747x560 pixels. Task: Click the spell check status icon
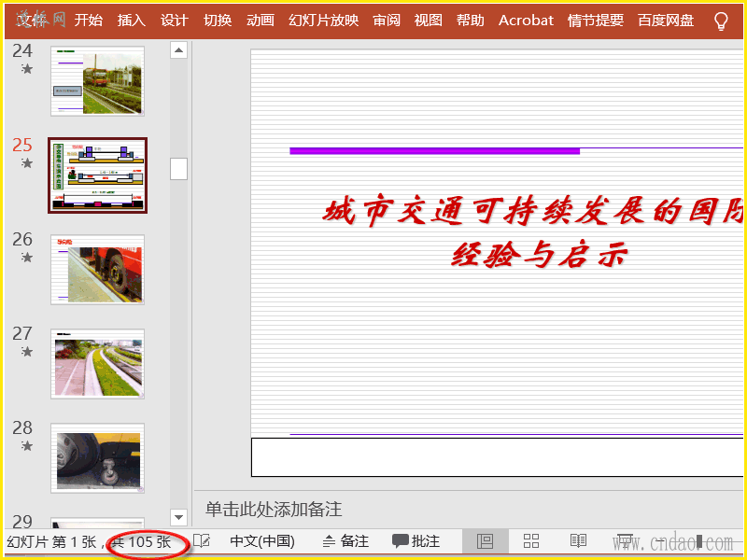point(202,541)
